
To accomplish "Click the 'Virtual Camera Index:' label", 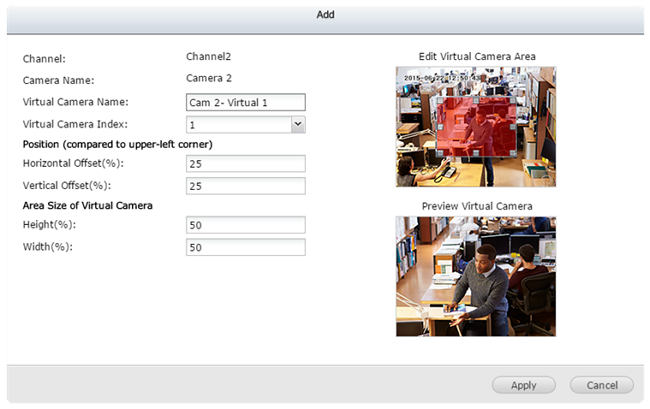I will click(x=75, y=124).
